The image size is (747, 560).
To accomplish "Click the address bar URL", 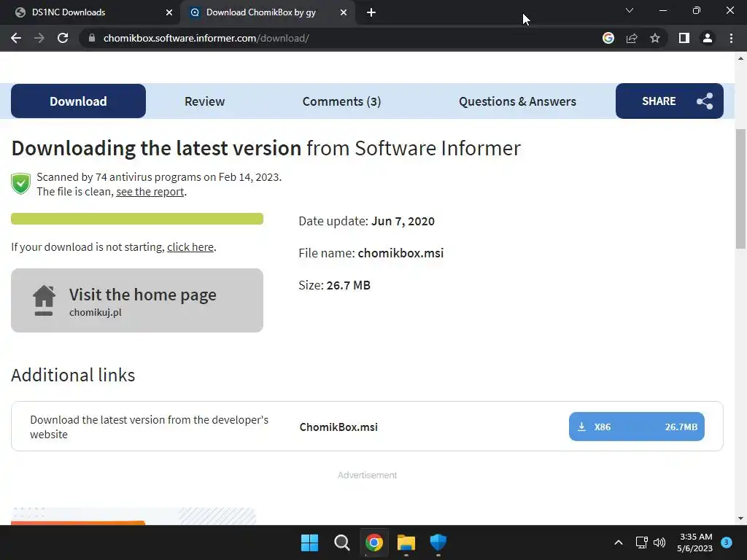I will click(x=206, y=38).
